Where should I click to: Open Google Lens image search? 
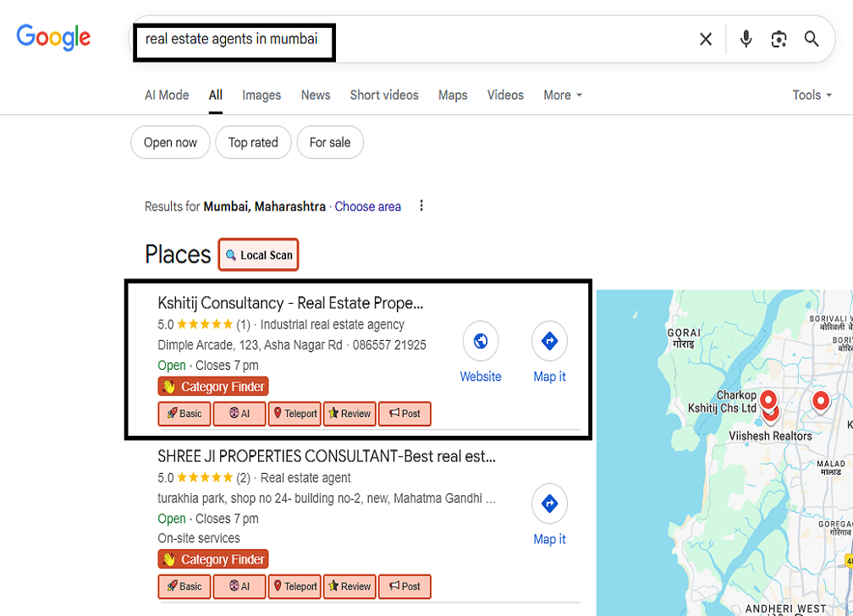(779, 38)
